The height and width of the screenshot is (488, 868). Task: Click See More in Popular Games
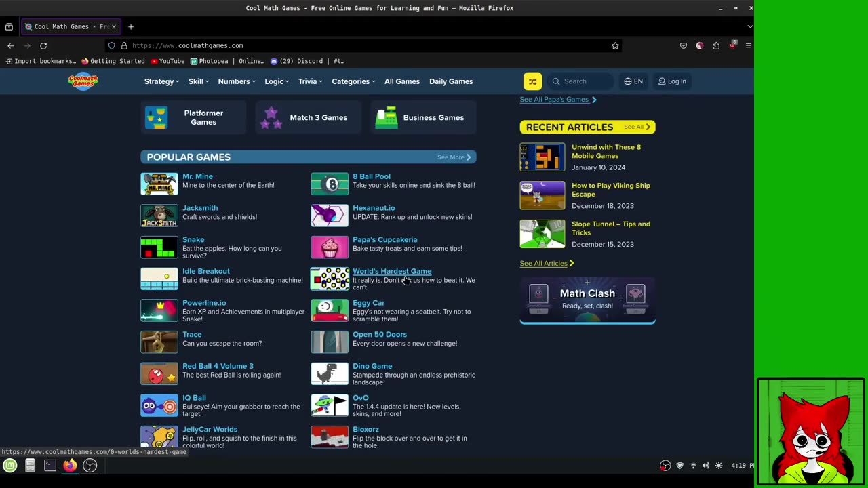click(x=454, y=157)
